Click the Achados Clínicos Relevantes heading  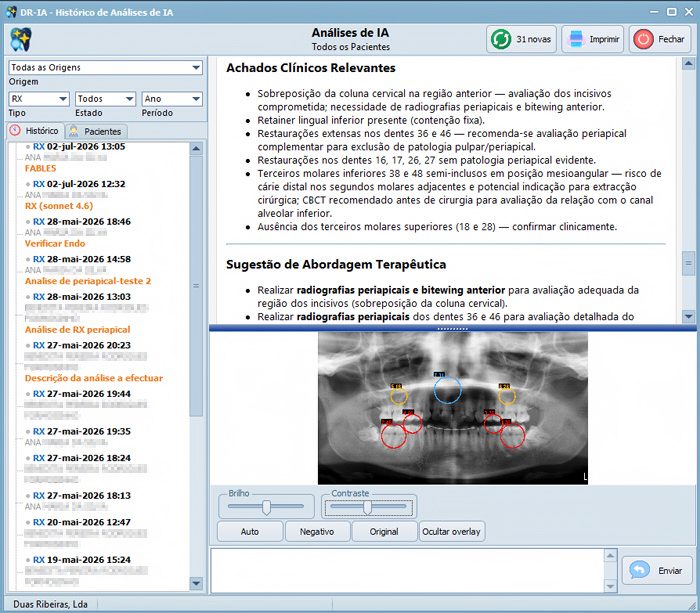pyautogui.click(x=311, y=68)
